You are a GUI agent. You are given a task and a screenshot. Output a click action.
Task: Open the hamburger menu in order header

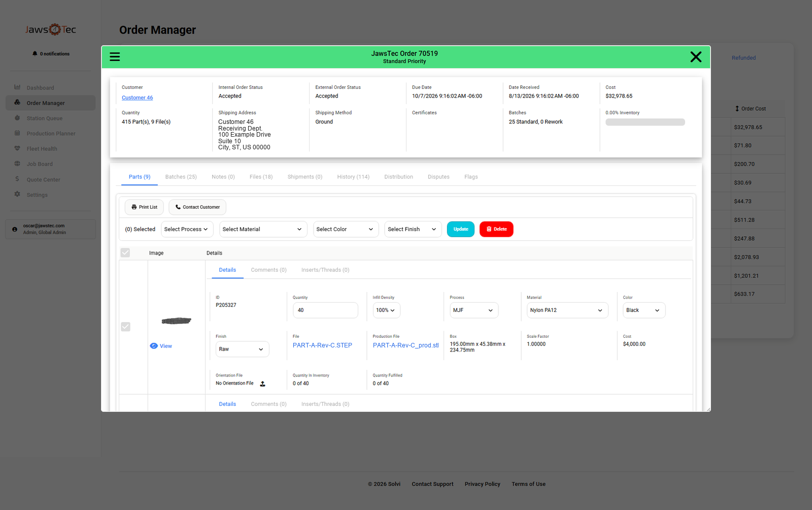tap(115, 57)
